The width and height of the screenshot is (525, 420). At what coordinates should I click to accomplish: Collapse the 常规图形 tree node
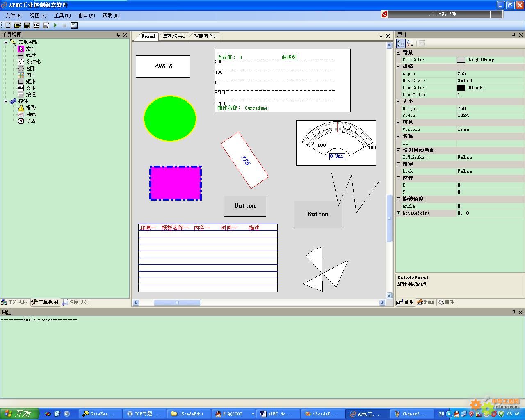[x=6, y=42]
